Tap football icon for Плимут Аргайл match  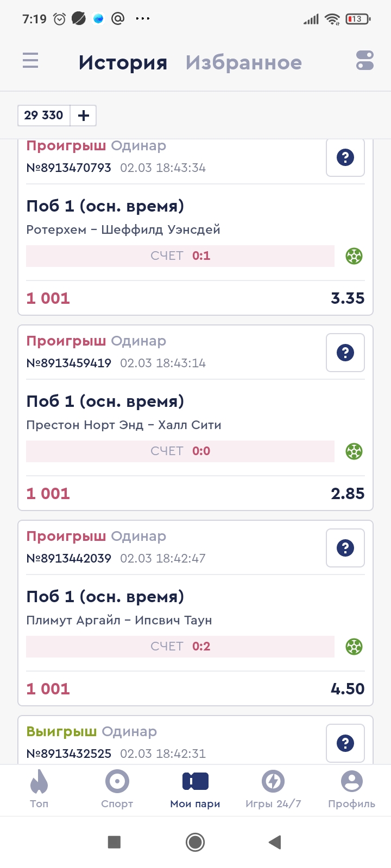click(x=354, y=647)
